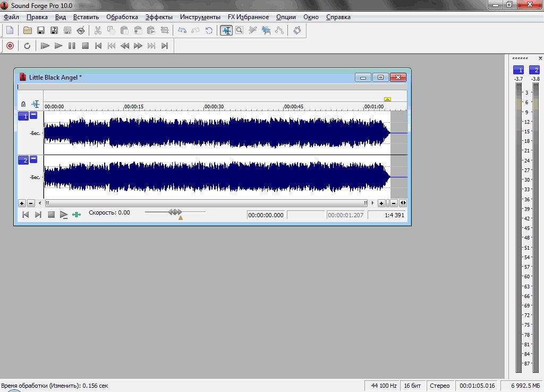The image size is (544, 392).
Task: Select the Pencil tool
Action: 253,30
